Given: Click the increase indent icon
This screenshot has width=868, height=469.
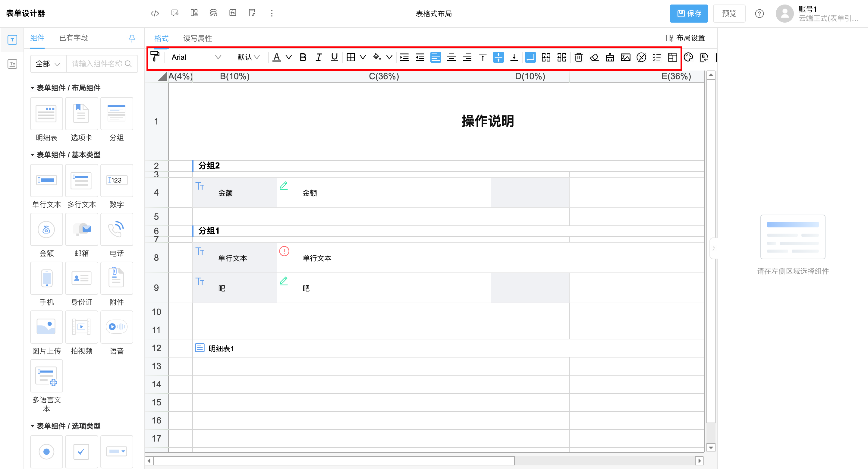Looking at the screenshot, I should 404,57.
